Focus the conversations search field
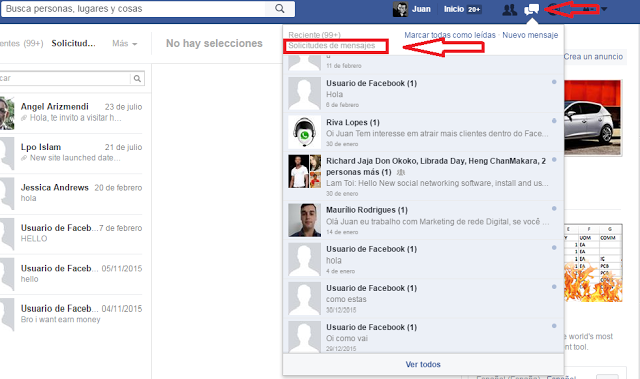This screenshot has height=379, width=640. pos(64,78)
